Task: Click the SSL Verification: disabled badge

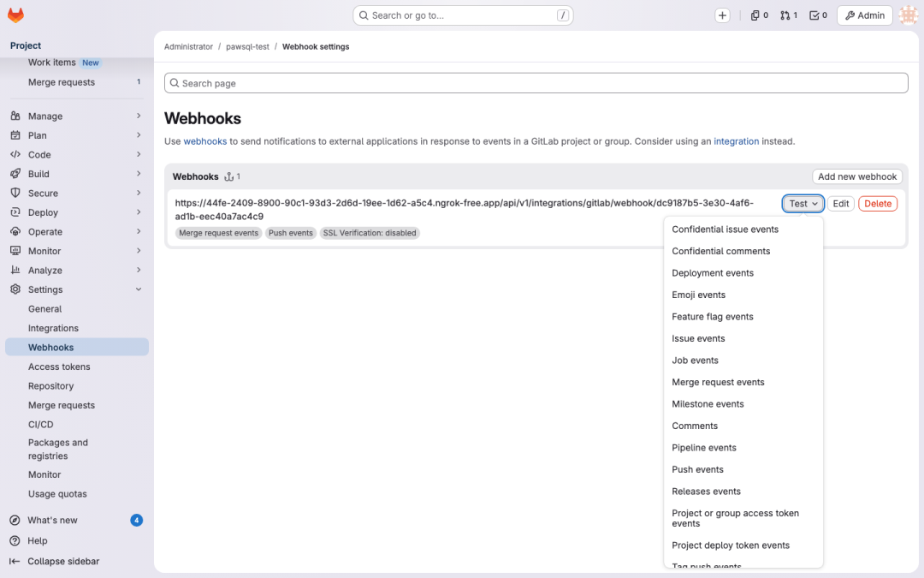Action: (x=370, y=233)
